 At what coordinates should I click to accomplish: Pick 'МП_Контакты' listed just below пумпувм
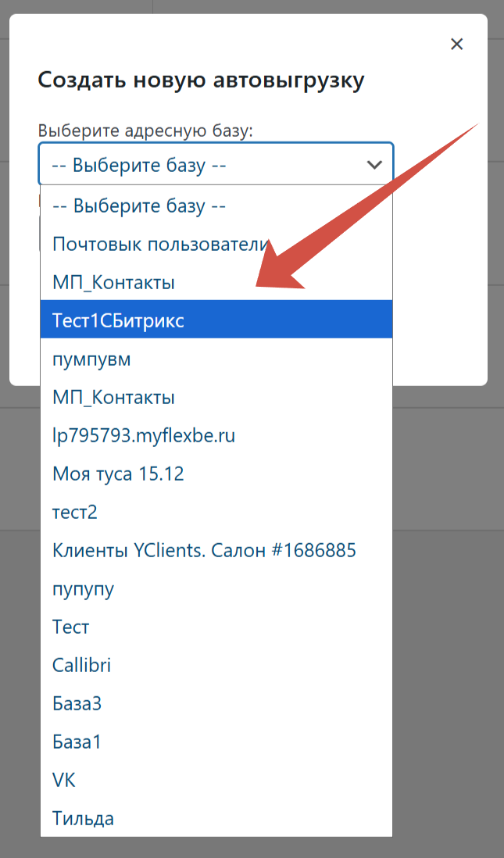pos(113,398)
